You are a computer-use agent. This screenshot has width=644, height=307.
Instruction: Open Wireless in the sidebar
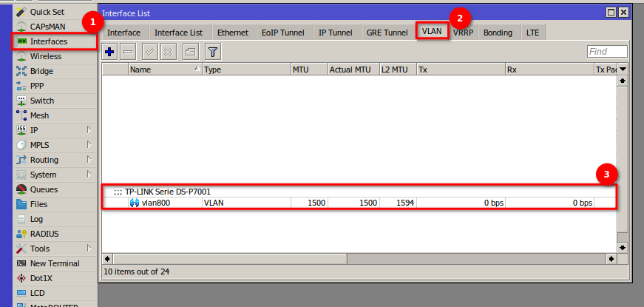pos(45,56)
